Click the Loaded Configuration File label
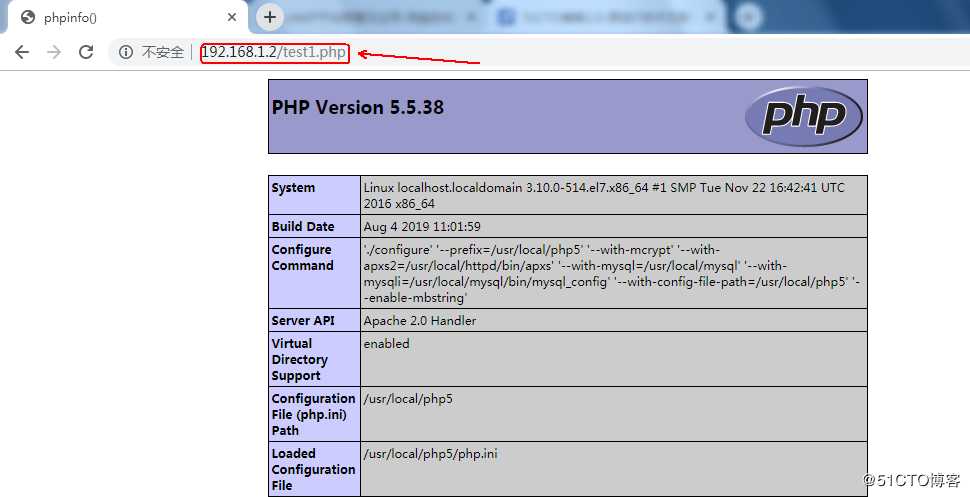The image size is (970, 497). pos(313,470)
